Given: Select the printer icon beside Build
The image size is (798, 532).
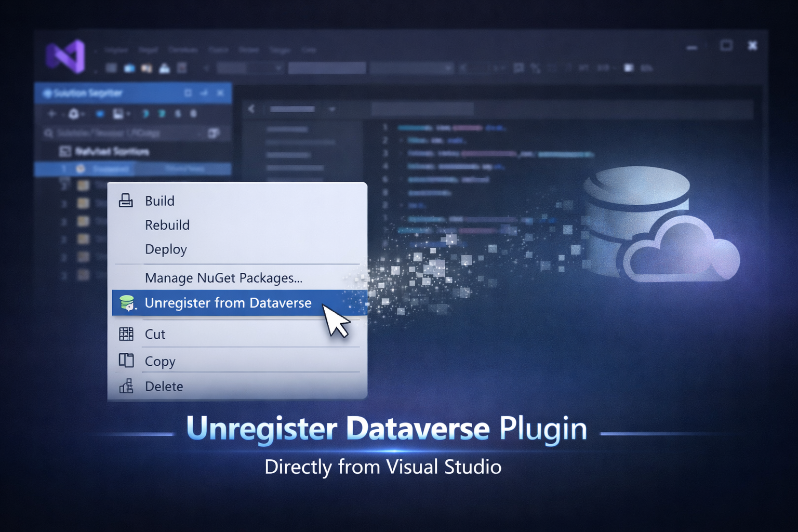Looking at the screenshot, I should 126,201.
